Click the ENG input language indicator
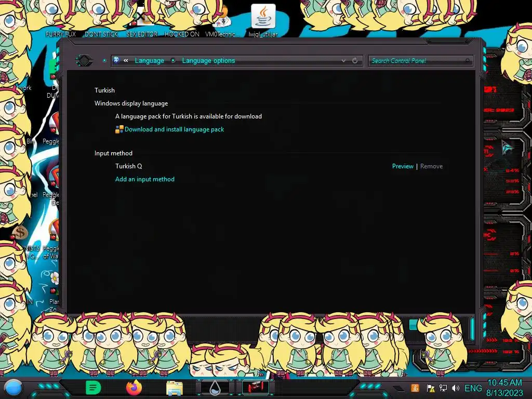Screen dimensions: 532x399 tap(473, 388)
